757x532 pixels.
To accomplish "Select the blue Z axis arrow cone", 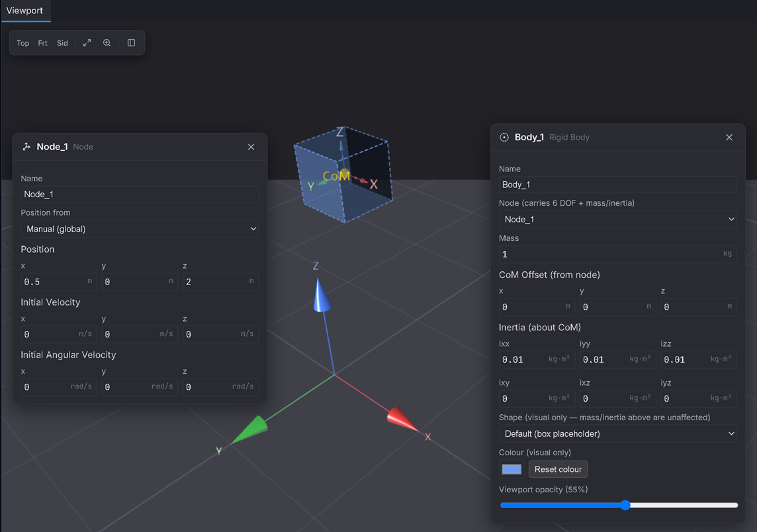I will click(x=322, y=296).
